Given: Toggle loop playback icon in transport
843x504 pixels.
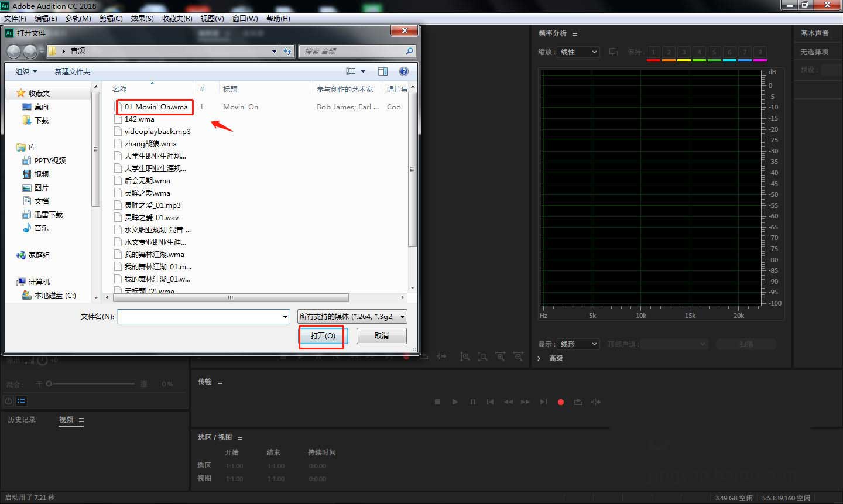Looking at the screenshot, I should pyautogui.click(x=578, y=402).
